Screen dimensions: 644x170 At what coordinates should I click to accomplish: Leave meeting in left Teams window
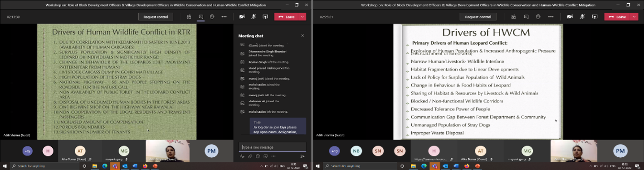[x=287, y=17]
